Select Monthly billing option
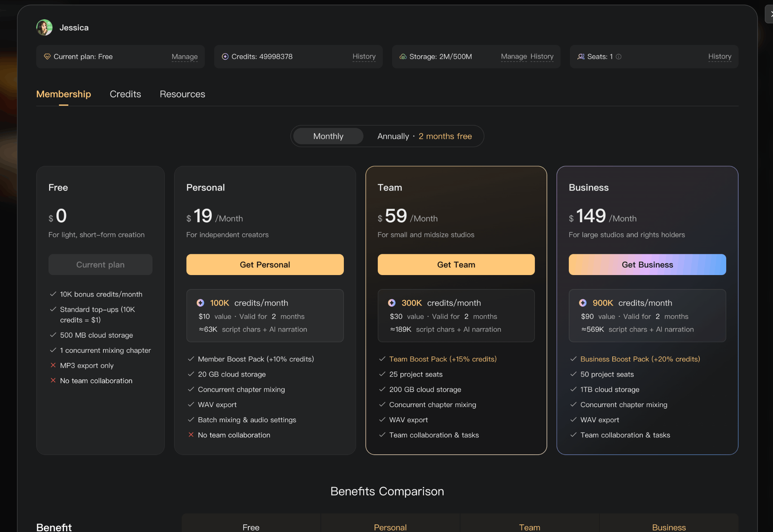 328,136
